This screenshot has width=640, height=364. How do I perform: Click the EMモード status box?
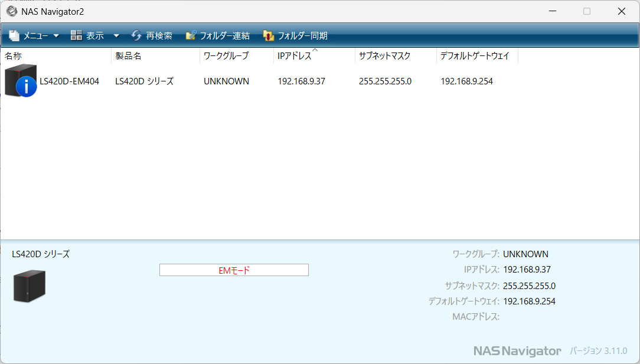[x=234, y=270]
